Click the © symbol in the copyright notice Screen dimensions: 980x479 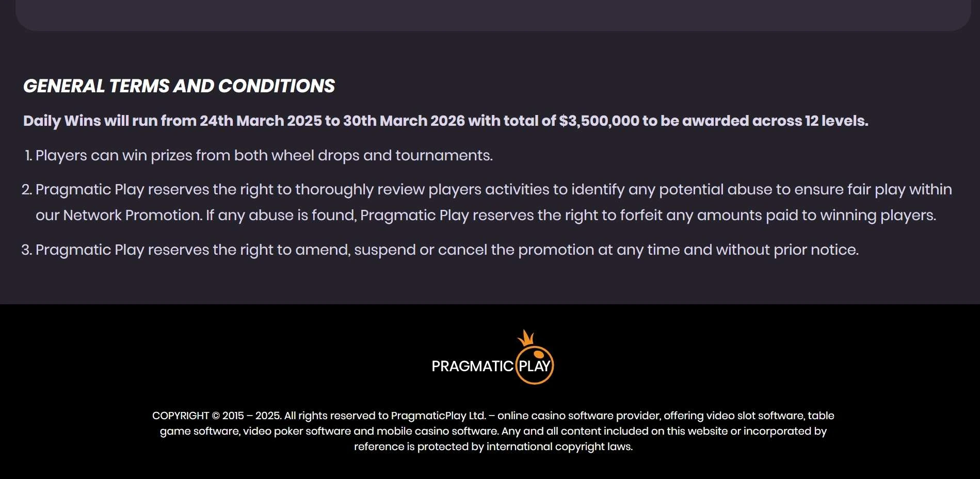(216, 416)
